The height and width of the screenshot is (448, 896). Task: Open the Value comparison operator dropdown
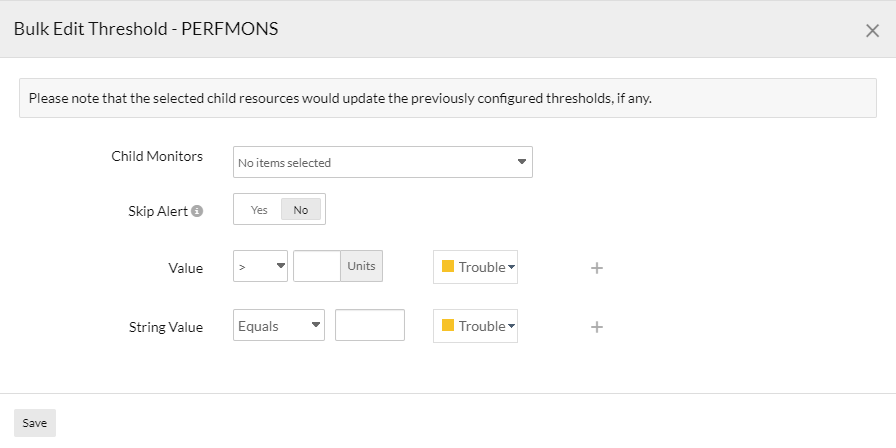click(260, 267)
